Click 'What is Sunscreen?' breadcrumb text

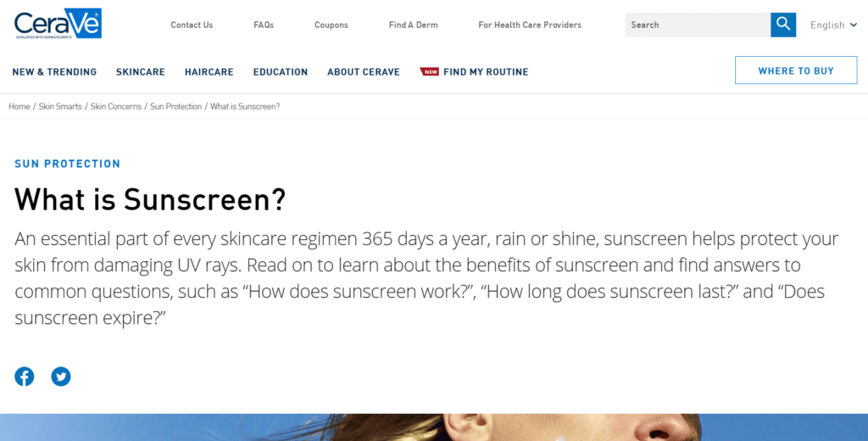245,106
